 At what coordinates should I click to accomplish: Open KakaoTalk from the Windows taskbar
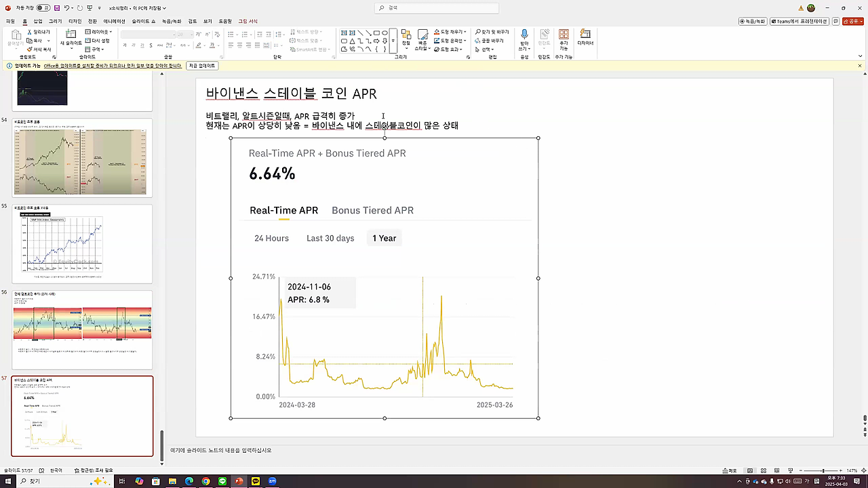pyautogui.click(x=256, y=481)
